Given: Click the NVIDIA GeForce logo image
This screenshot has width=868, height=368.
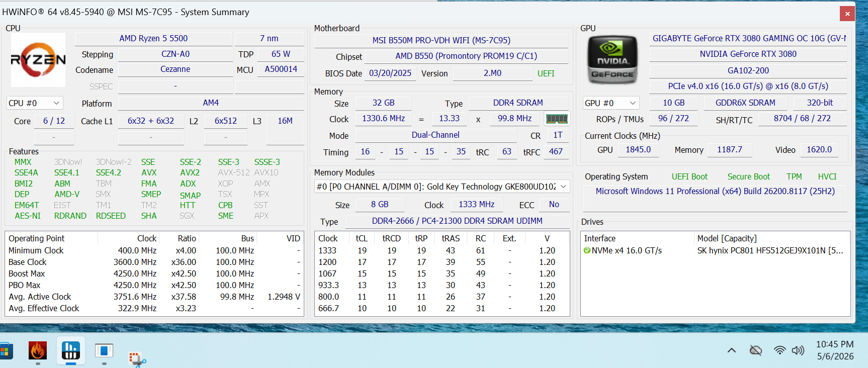Looking at the screenshot, I should [x=613, y=60].
